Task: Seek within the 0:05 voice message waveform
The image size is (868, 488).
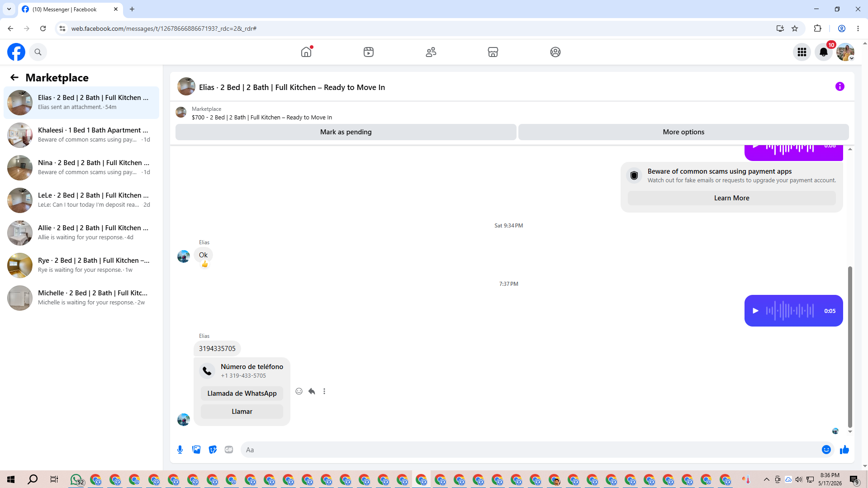Action: (790, 311)
